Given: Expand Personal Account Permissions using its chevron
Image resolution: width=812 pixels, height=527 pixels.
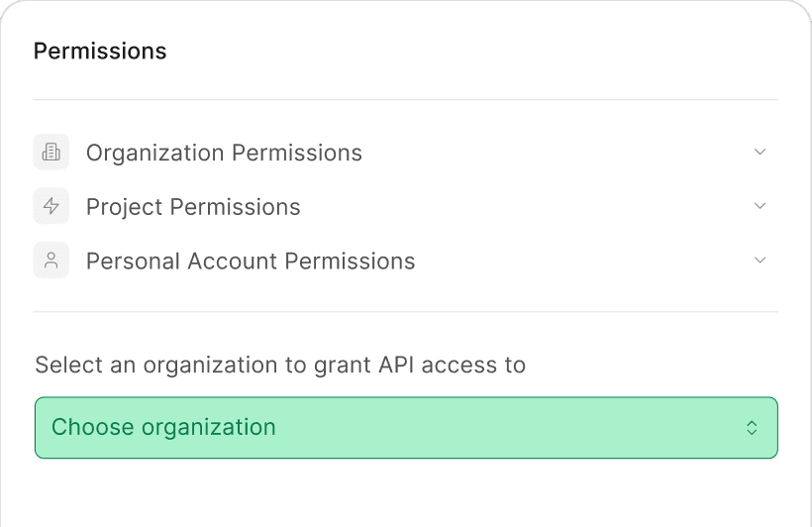Looking at the screenshot, I should 760,261.
